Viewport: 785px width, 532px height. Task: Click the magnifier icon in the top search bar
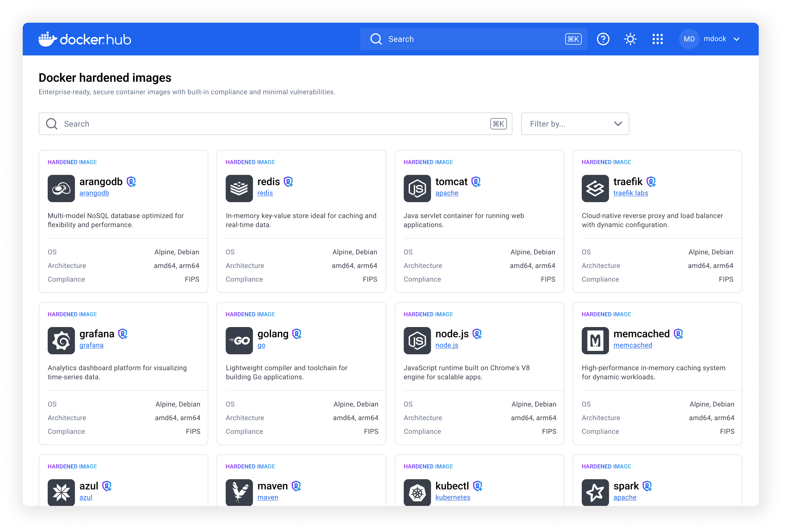click(375, 39)
